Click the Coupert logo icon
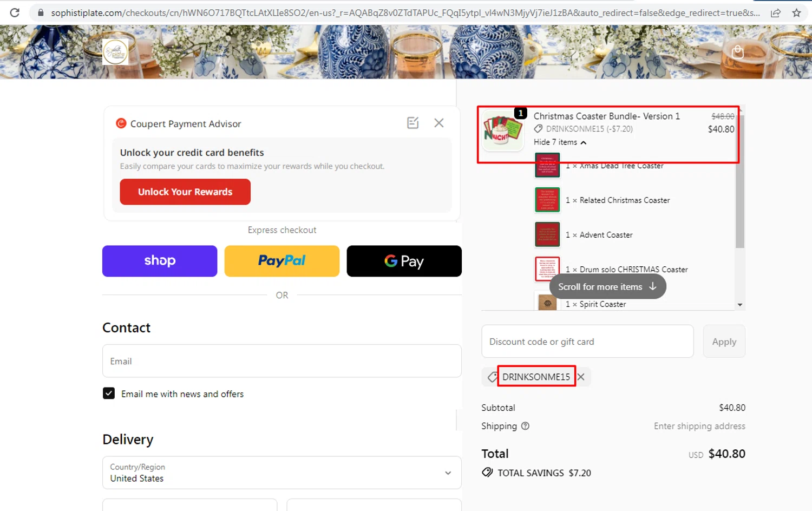 tap(121, 123)
